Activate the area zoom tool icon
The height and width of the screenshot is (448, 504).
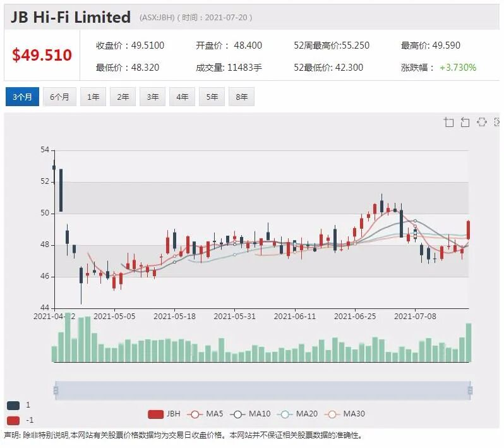[448, 122]
